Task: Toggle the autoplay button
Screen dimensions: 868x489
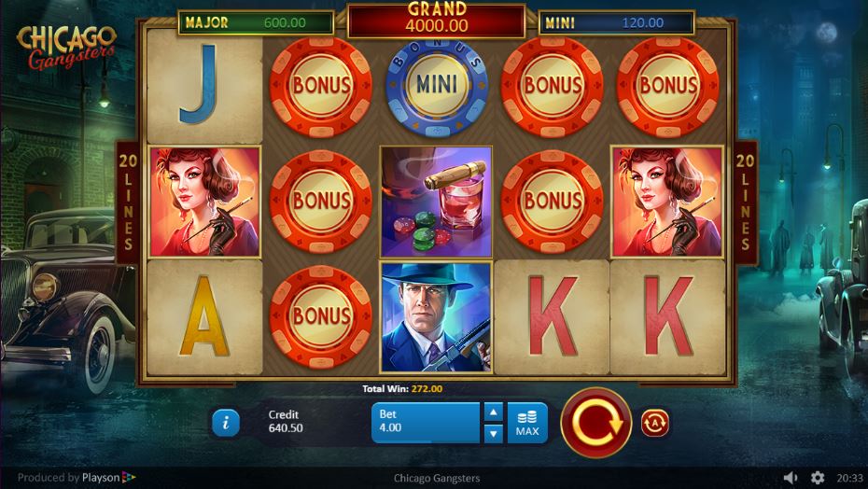Action: [655, 423]
